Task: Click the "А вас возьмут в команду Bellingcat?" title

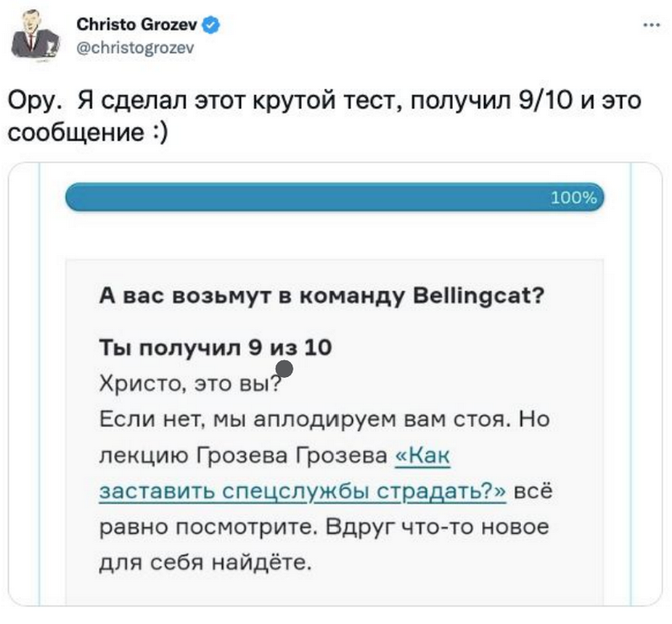Action: (x=320, y=298)
